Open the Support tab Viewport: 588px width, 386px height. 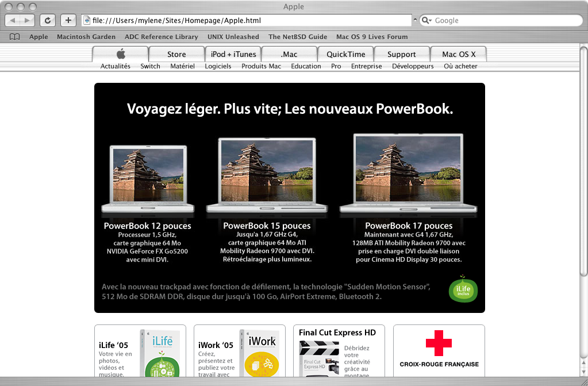pos(402,54)
